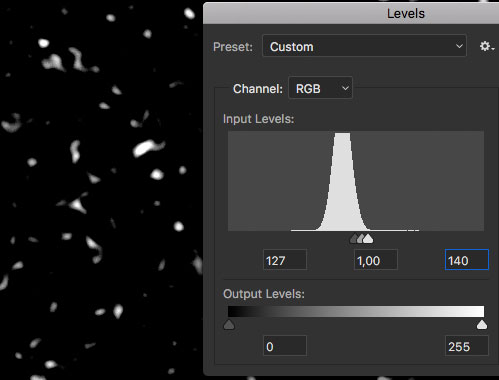
Task: Select the gray midtone input slider handle
Action: point(361,239)
